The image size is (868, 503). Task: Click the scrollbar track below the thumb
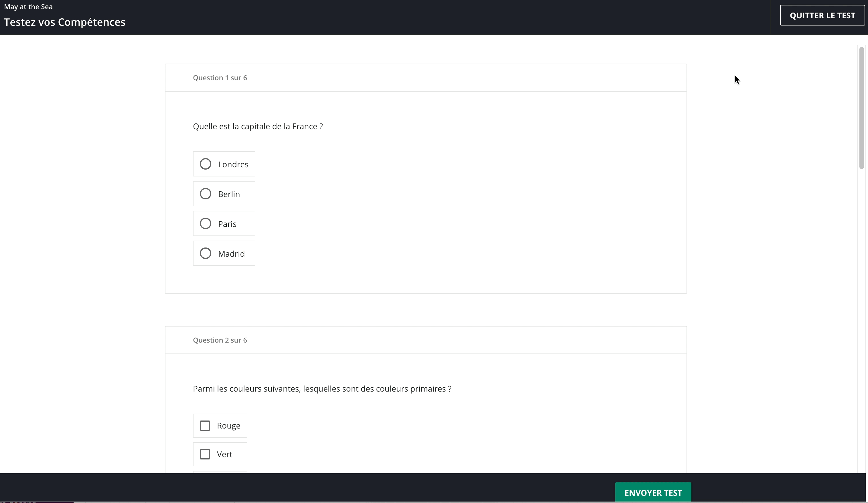pyautogui.click(x=861, y=310)
